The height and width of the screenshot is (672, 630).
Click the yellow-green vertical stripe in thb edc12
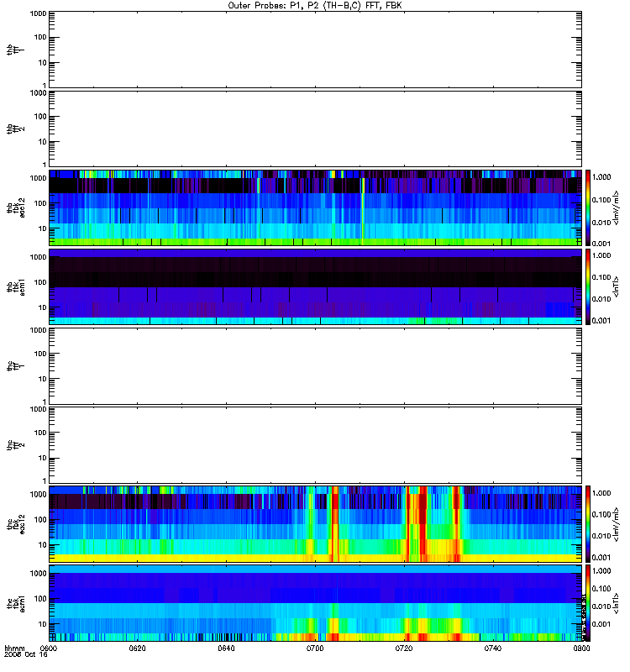(x=363, y=211)
